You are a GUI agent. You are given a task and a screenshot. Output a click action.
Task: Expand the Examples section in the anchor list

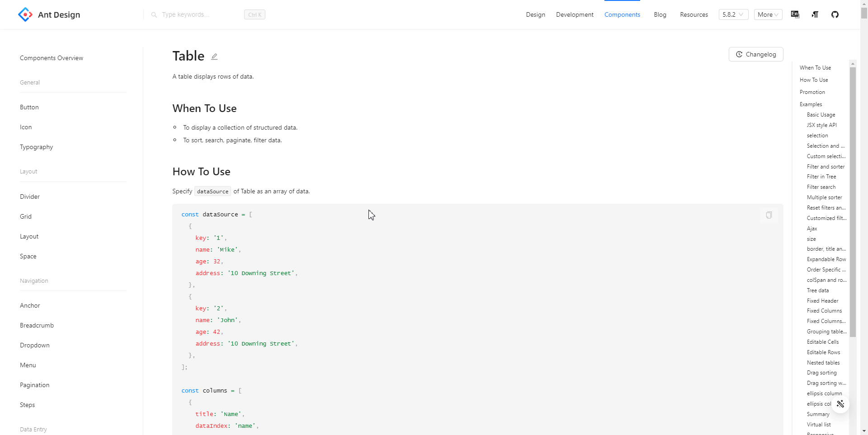811,104
